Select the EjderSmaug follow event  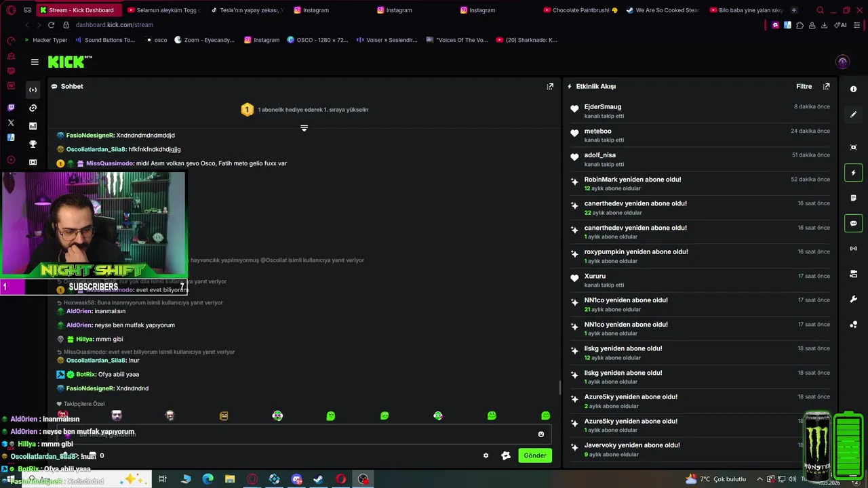point(700,111)
